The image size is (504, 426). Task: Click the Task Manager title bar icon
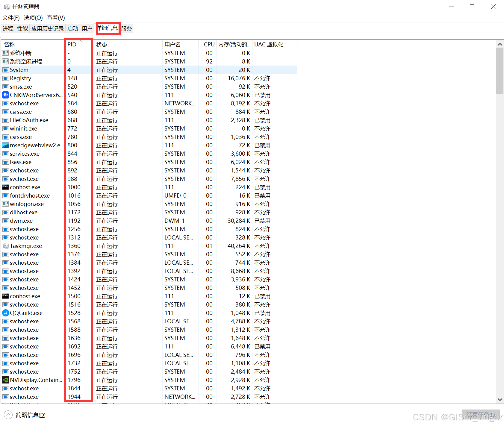click(x=7, y=7)
